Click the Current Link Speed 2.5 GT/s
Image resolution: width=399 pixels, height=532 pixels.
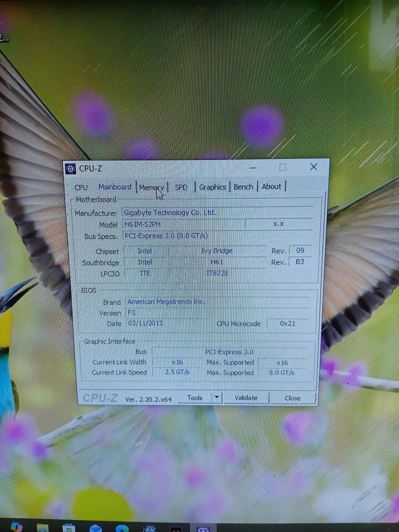(x=177, y=372)
